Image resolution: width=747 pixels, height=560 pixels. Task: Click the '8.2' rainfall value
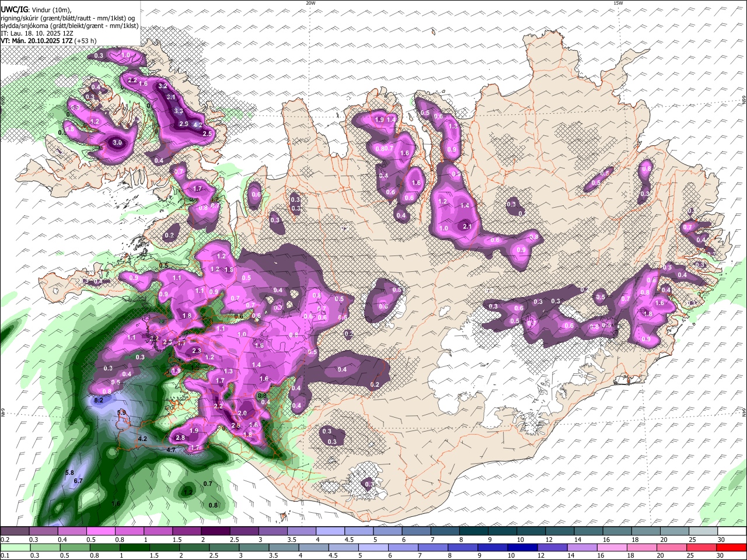click(99, 400)
